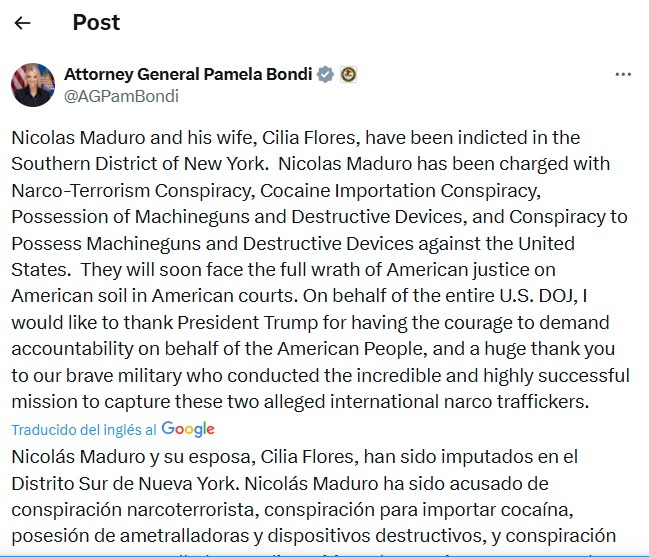649x557 pixels.
Task: Click the back arrow next to Post
Action: point(22,23)
